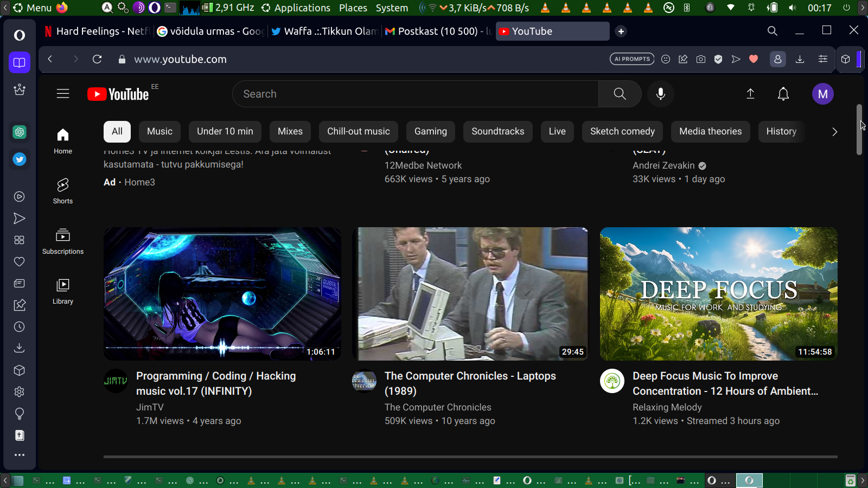The image size is (868, 488).
Task: Open the Twitter panel in Opera sidebar
Action: pyautogui.click(x=20, y=159)
